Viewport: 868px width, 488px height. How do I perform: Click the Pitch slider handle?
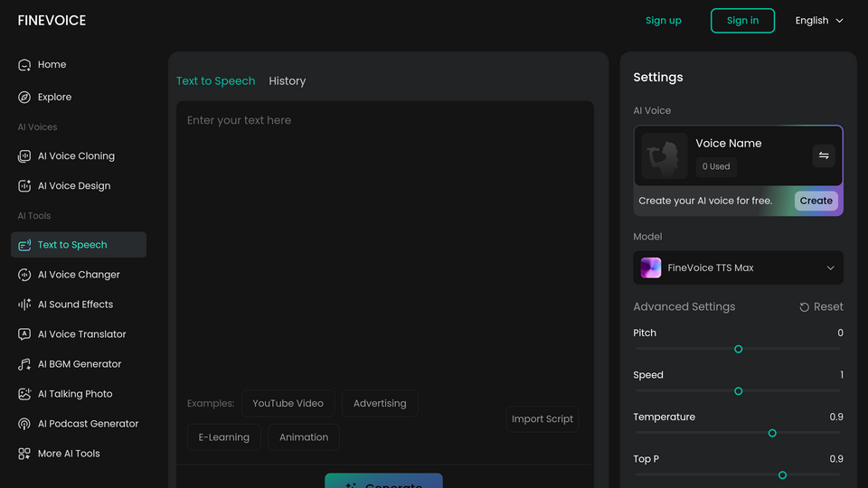tap(738, 349)
